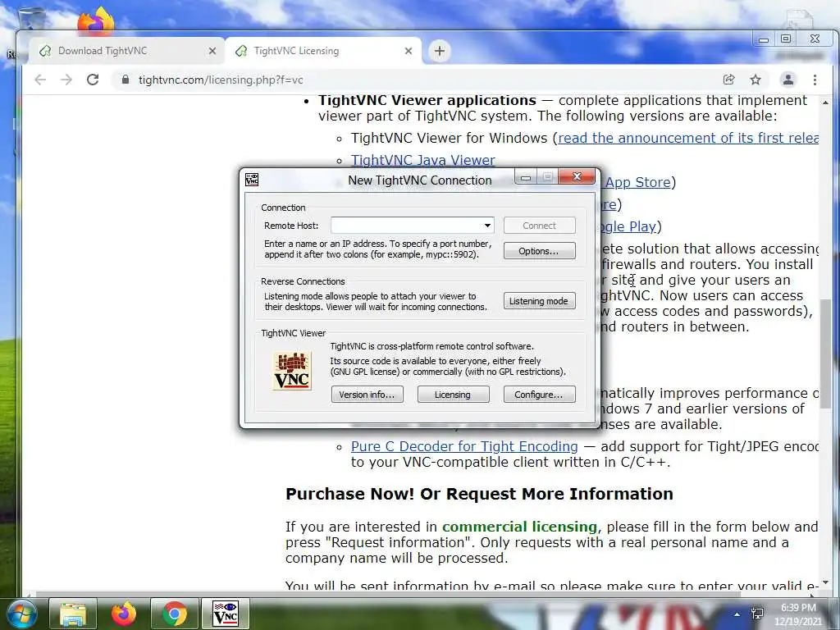Click the Connect button in TightVNC dialog
The width and height of the screenshot is (840, 630).
pyautogui.click(x=540, y=226)
